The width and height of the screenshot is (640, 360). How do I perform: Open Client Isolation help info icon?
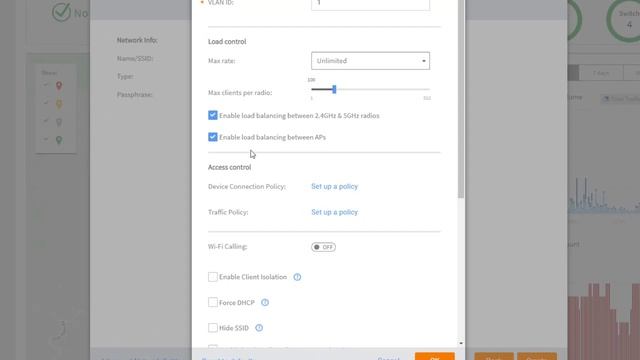[297, 277]
